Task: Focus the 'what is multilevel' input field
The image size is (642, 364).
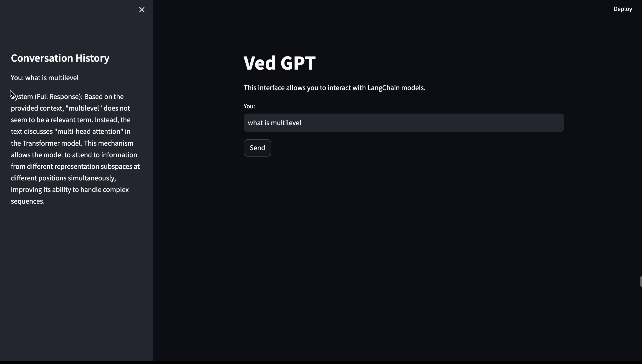Action: point(404,123)
